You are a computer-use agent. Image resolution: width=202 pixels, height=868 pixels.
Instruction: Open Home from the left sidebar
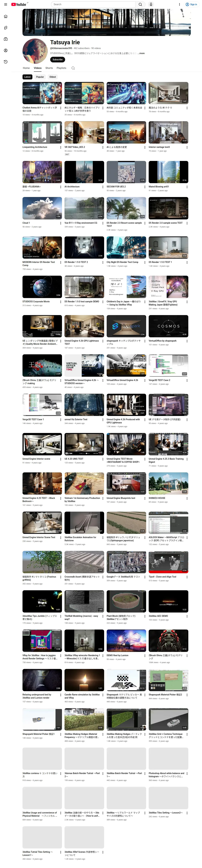(5, 16)
